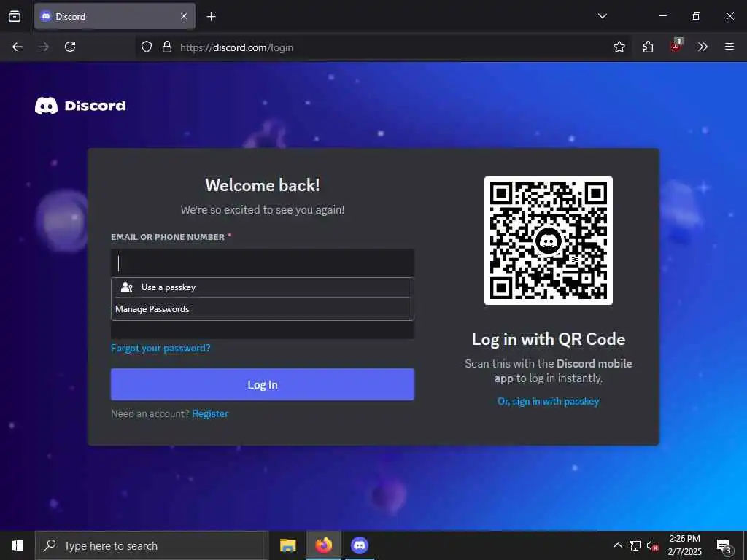
Task: Open the uBlock Origin extension icon
Action: coord(676,46)
